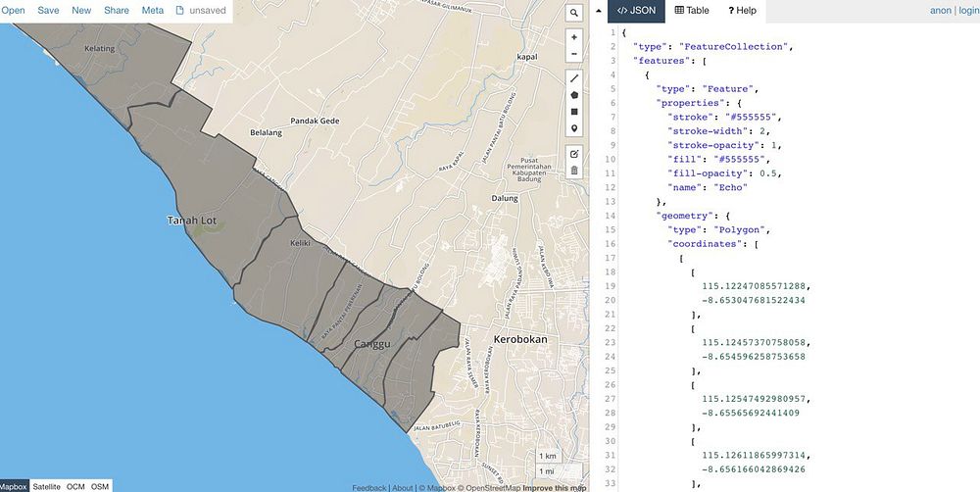This screenshot has height=492, width=980.
Task: Open the Meta menu
Action: [153, 11]
